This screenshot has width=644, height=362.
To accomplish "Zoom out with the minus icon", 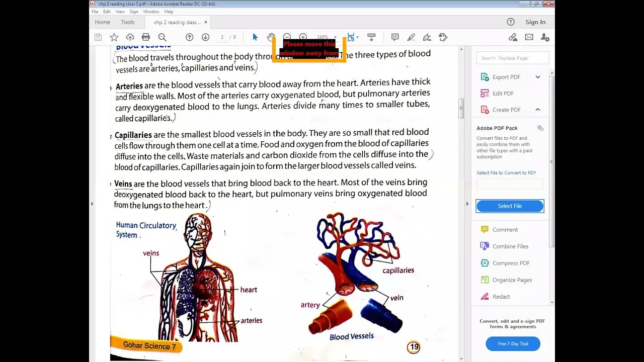I will tap(287, 37).
